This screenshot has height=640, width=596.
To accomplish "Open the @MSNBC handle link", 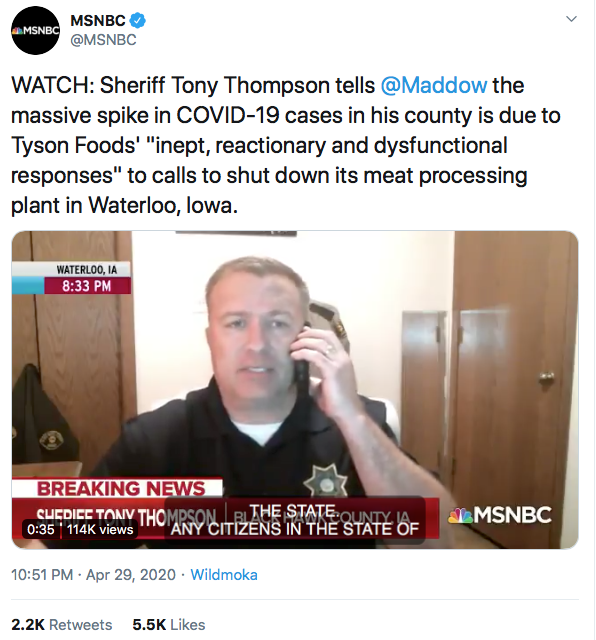I will pos(103,40).
